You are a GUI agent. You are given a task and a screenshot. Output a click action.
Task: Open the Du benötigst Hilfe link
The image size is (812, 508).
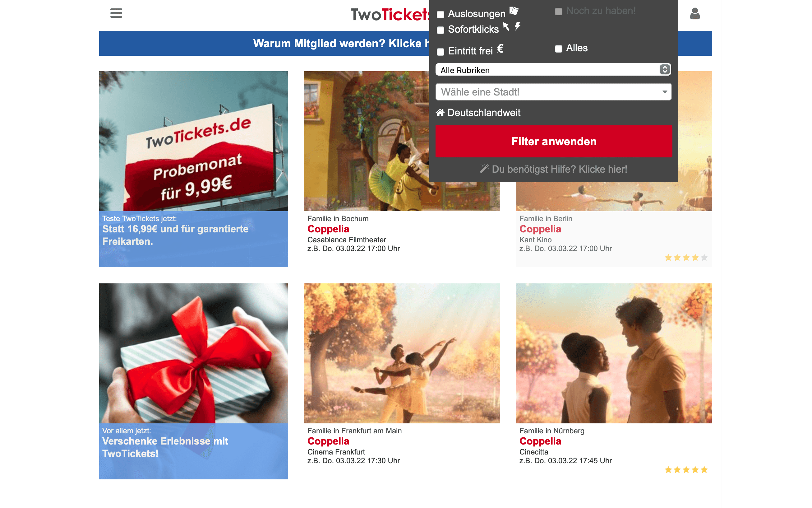(559, 169)
